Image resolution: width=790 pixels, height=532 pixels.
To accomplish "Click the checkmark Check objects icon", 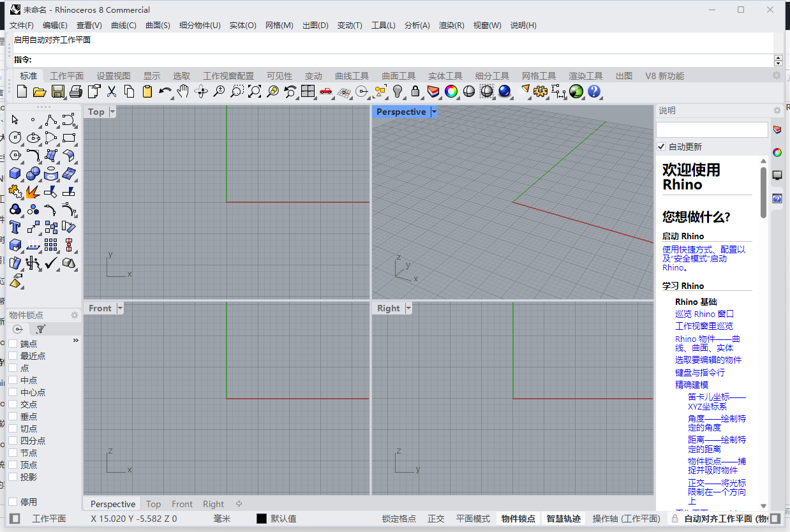I will [x=51, y=263].
